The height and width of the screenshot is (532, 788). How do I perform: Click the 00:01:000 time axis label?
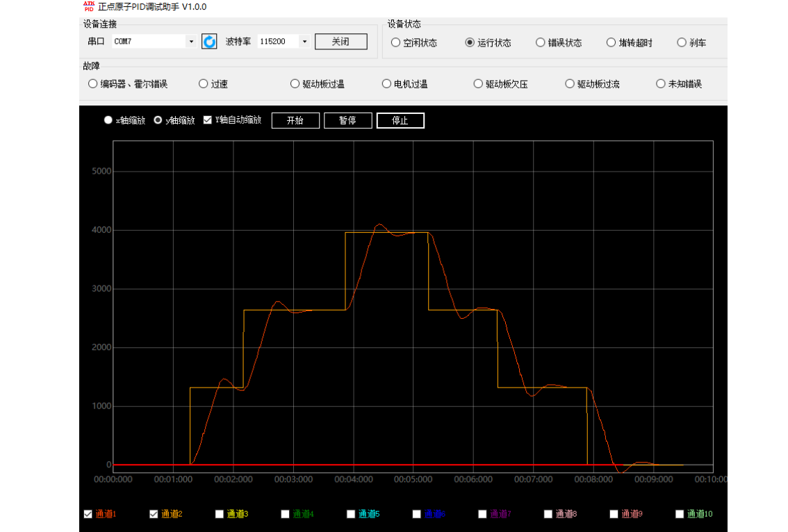pos(174,480)
